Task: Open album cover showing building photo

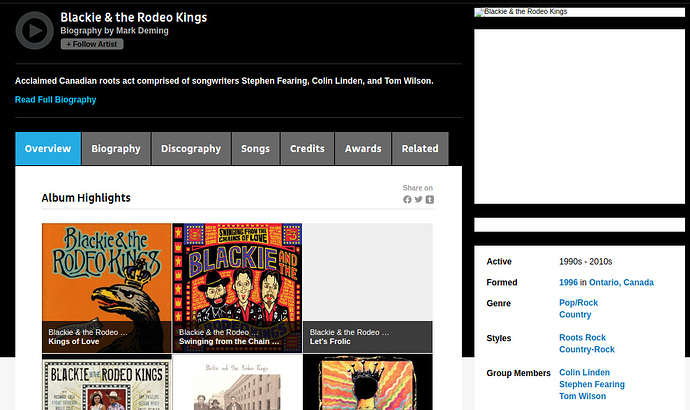Action: tap(237, 382)
